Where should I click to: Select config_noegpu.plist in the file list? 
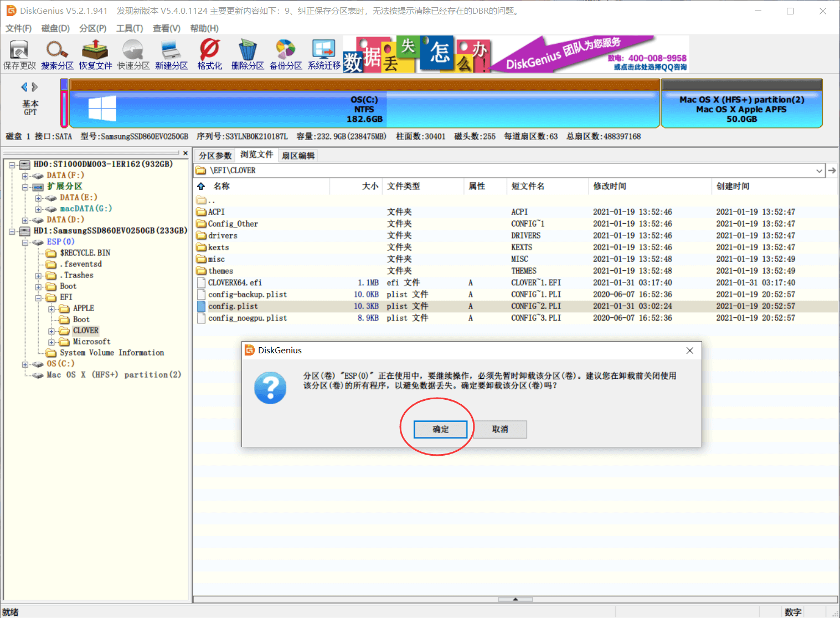pos(248,318)
